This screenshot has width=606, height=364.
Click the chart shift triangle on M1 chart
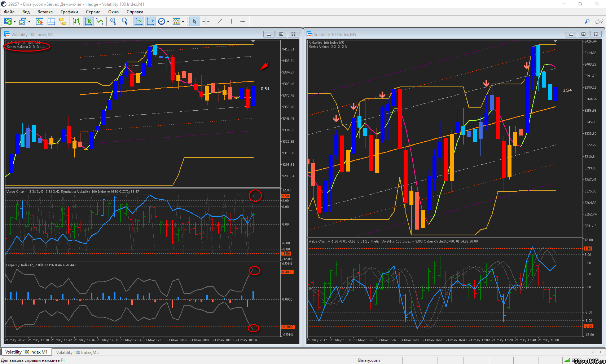[253, 41]
